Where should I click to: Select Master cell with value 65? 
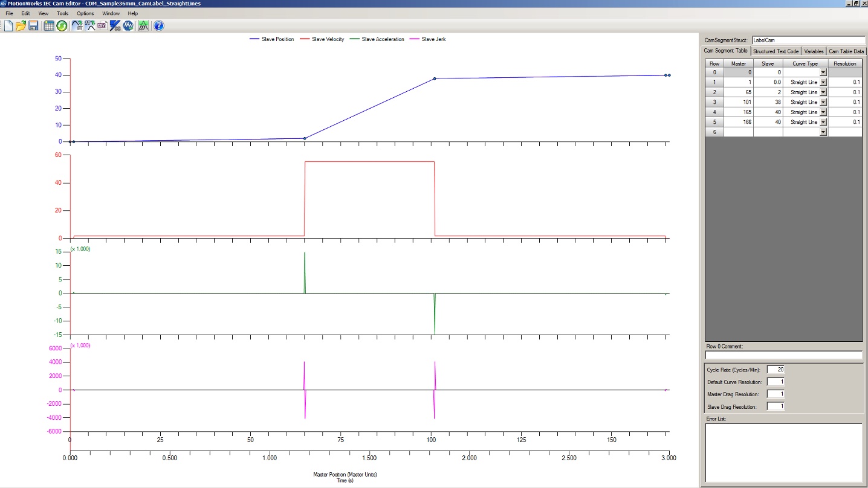point(738,92)
